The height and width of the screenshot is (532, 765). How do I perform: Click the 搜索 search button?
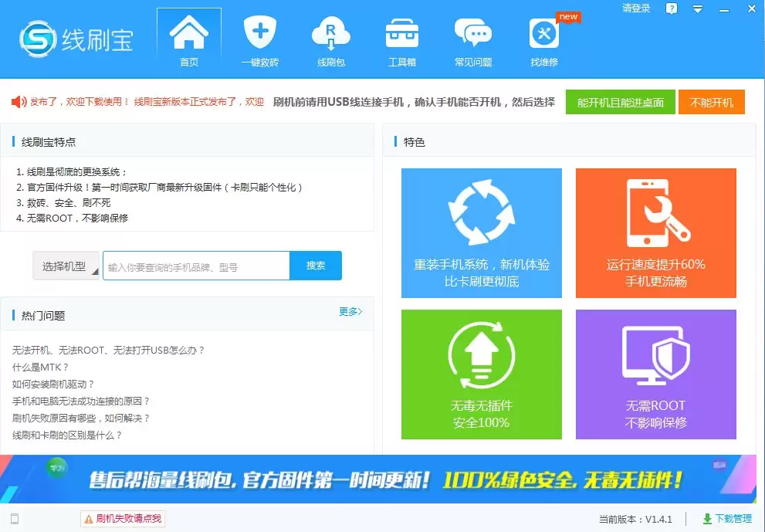[x=316, y=266]
